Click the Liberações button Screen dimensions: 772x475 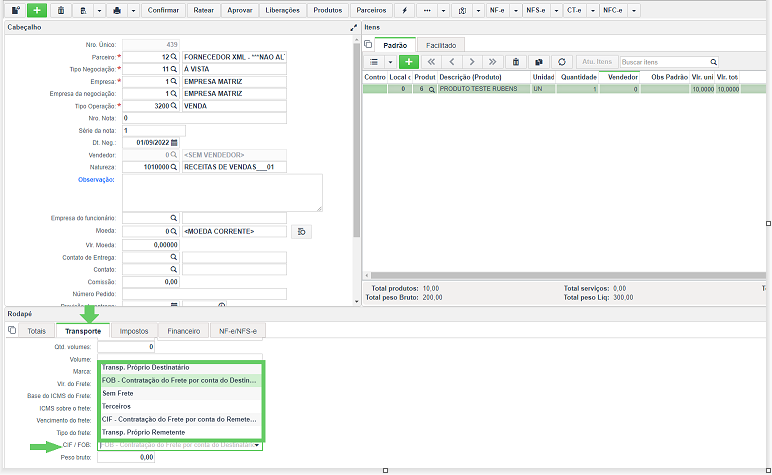point(283,10)
